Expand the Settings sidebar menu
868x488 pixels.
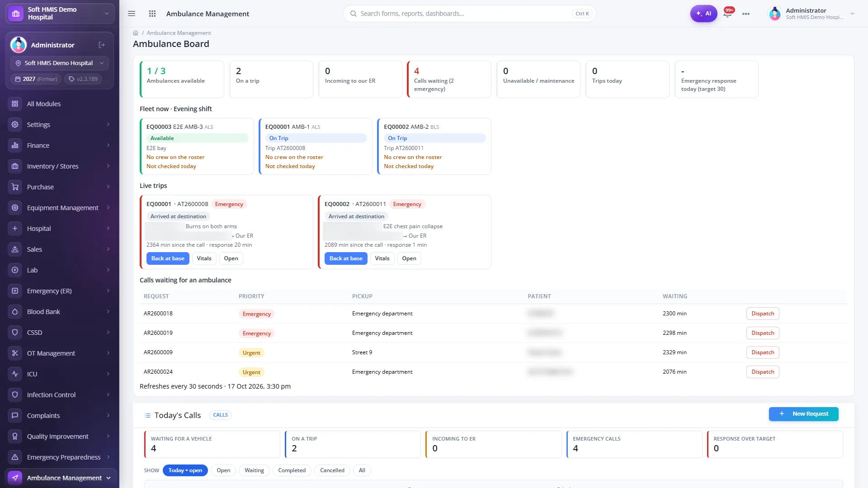[x=60, y=125]
